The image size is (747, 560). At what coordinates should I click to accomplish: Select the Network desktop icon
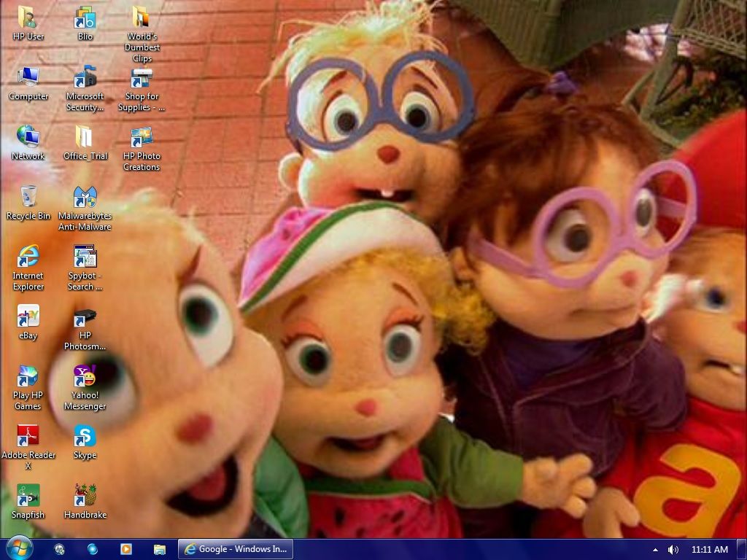pos(28,143)
